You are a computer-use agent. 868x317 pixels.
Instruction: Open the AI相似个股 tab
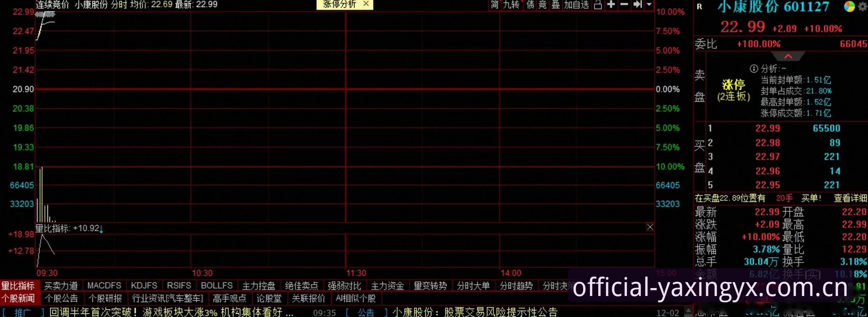pyautogui.click(x=355, y=298)
